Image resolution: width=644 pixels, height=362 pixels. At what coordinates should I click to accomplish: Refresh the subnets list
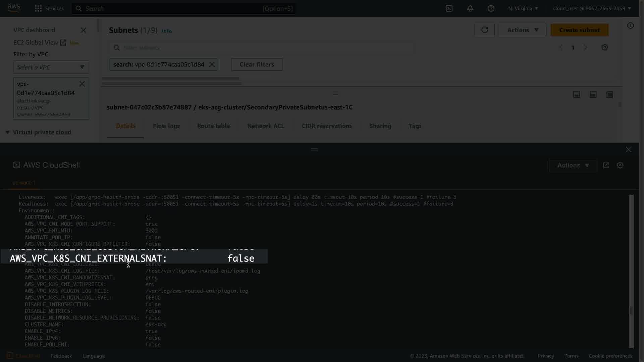pyautogui.click(x=484, y=30)
